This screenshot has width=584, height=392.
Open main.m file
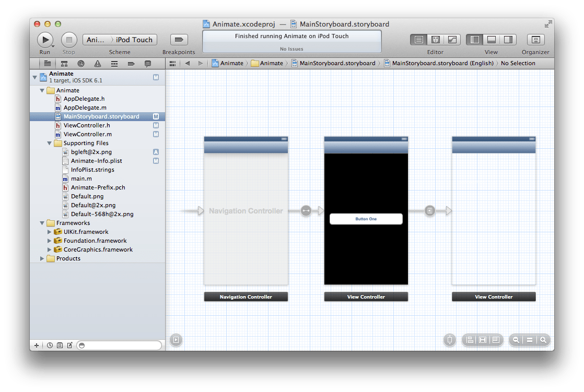point(97,179)
